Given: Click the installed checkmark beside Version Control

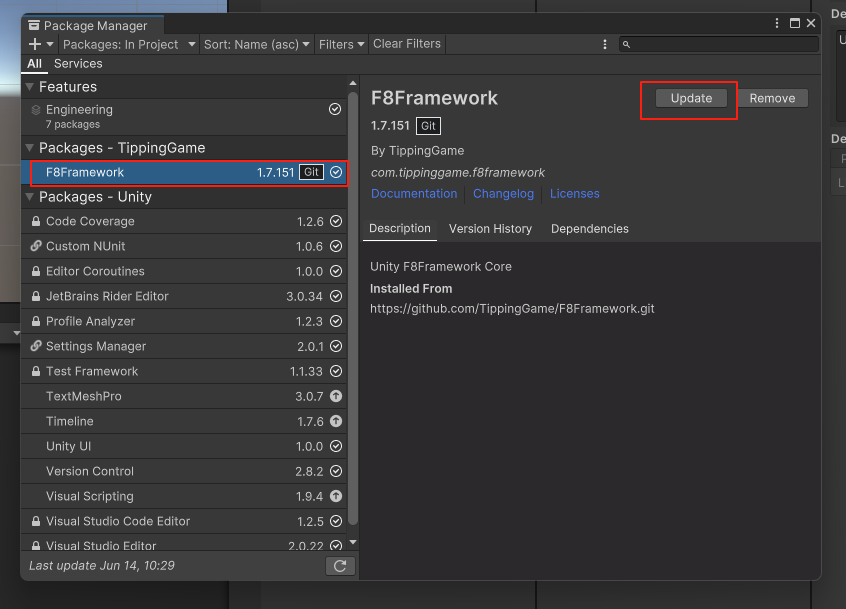Looking at the screenshot, I should point(334,471).
